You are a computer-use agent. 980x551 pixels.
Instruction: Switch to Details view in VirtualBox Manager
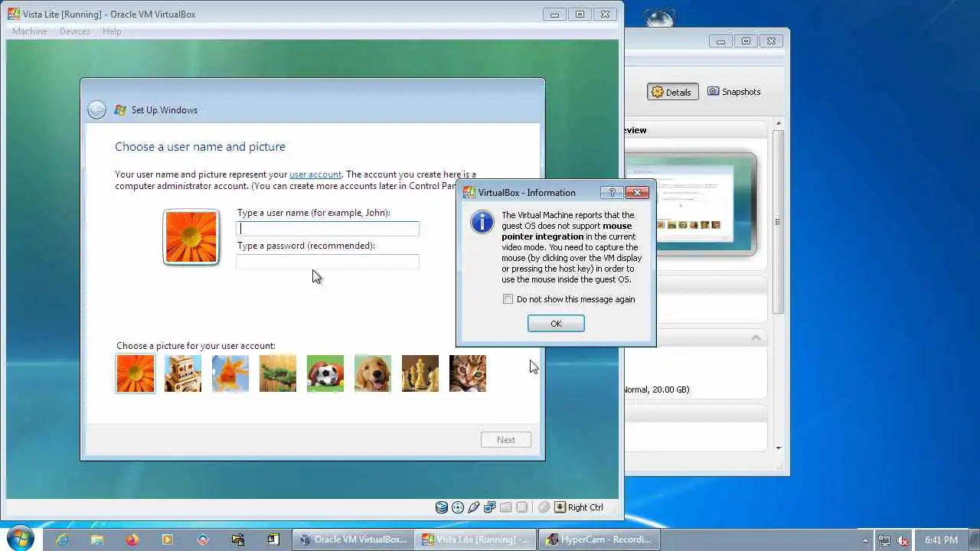coord(672,92)
